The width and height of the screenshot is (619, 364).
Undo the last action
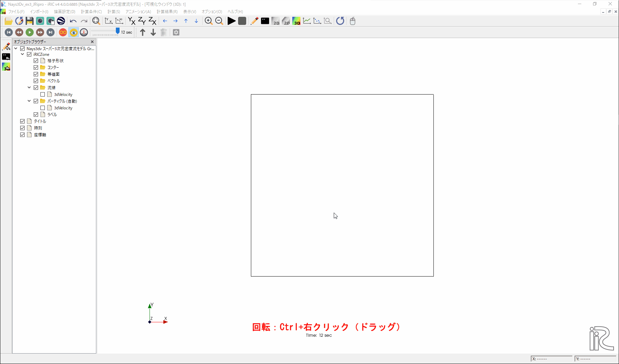coord(73,21)
